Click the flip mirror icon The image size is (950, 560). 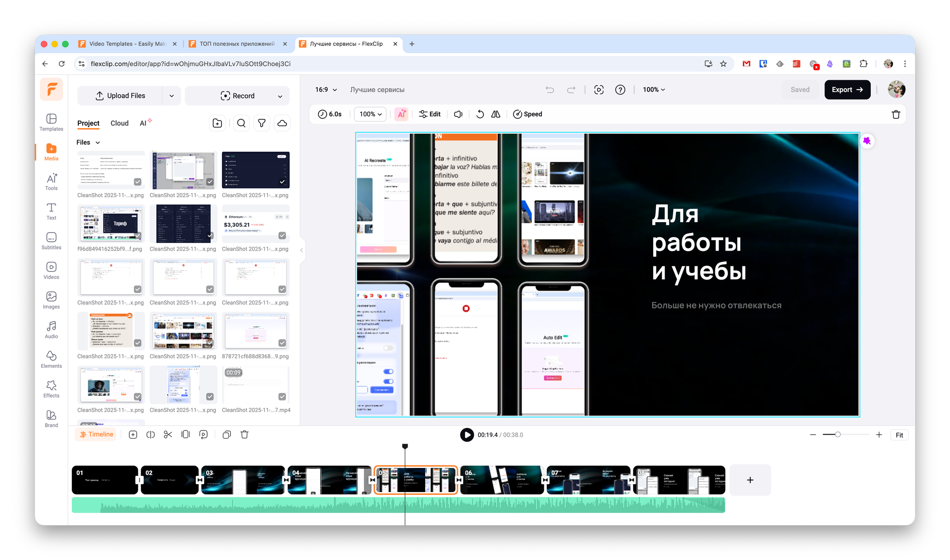point(495,114)
